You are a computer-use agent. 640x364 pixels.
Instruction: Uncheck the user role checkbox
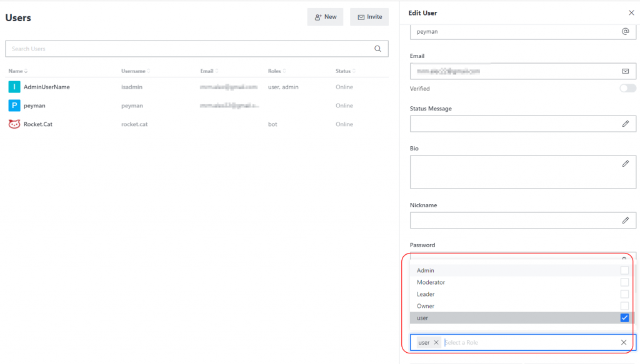[x=624, y=318]
